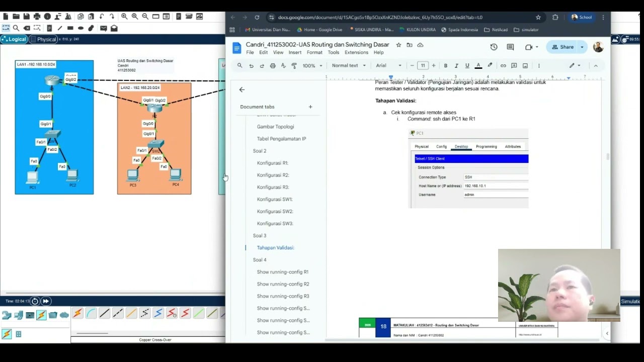Open the zoom level 100% dropdown
644x362 pixels.
pos(312,65)
